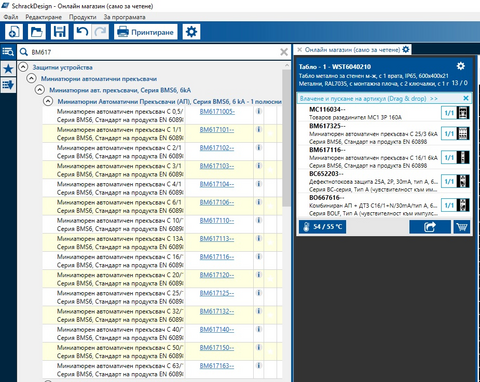Viewport: 480px width, 382px height.
Task: Click the module icon of BO667616 row
Action: coord(463,205)
